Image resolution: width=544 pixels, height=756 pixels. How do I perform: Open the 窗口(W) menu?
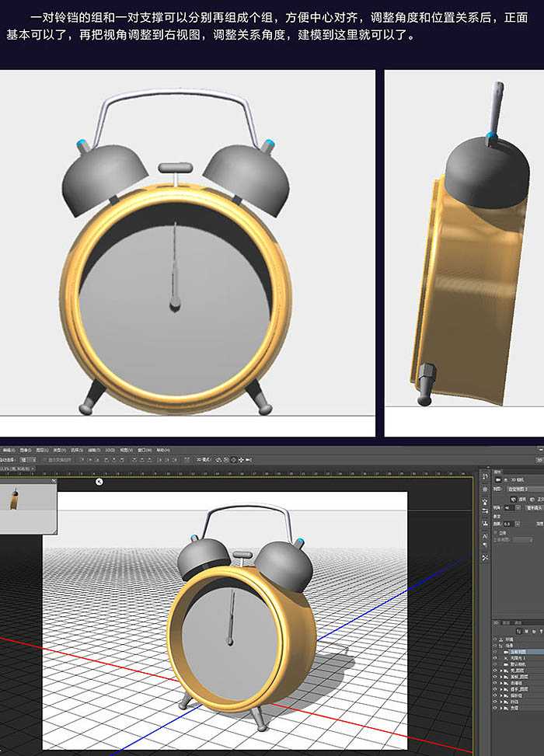[x=144, y=450]
